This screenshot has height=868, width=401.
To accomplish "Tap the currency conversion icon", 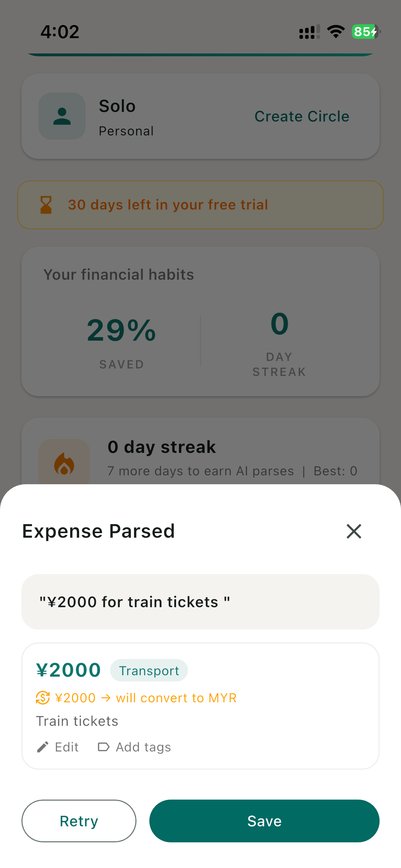I will click(43, 698).
